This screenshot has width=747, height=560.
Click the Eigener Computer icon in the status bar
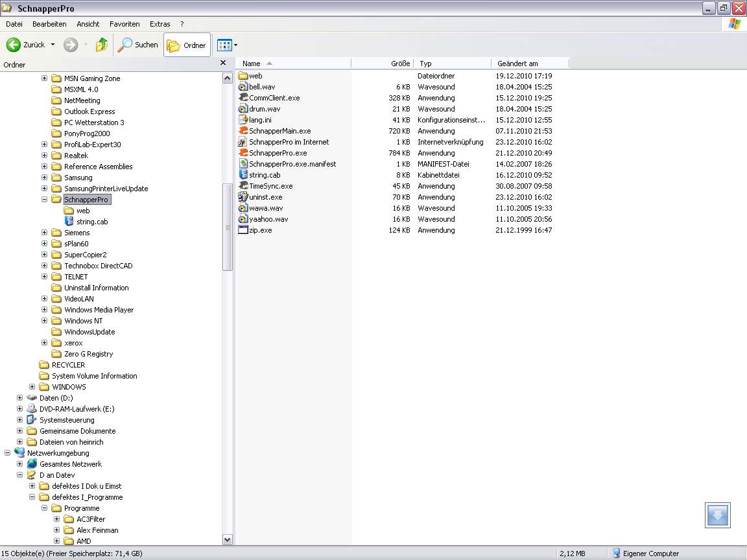coord(615,553)
